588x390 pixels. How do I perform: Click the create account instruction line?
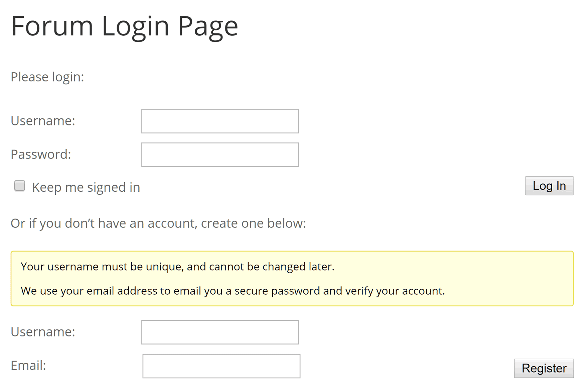click(x=158, y=223)
